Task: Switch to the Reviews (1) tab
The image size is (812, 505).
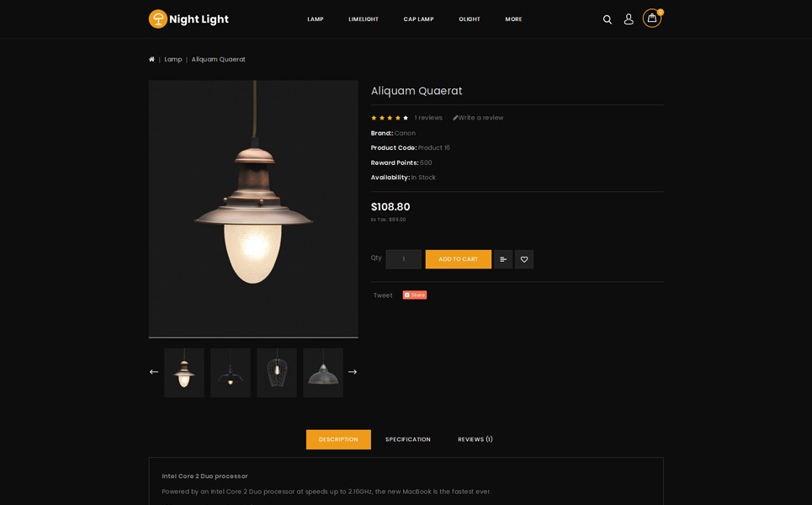Action: click(x=475, y=439)
